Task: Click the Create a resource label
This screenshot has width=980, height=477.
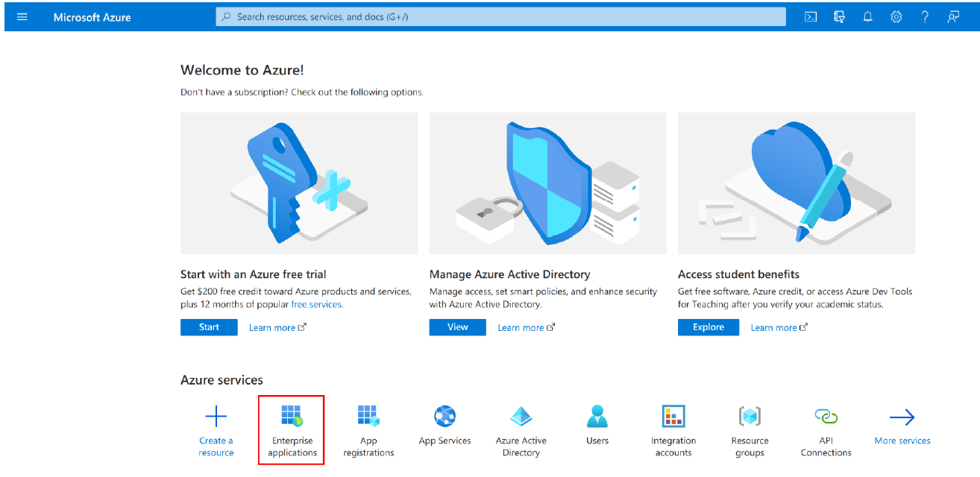Action: point(216,446)
